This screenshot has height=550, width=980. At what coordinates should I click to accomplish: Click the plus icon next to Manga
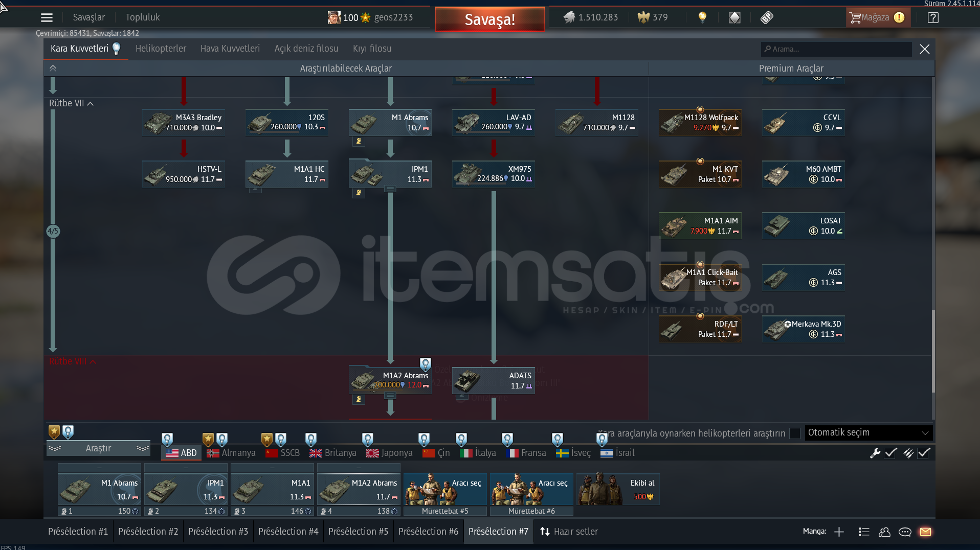click(x=839, y=532)
